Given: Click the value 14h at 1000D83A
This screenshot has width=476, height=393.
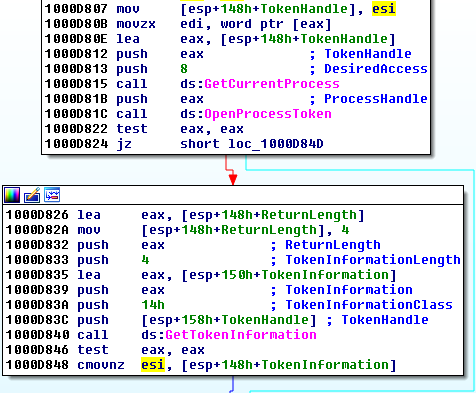Looking at the screenshot, I should tap(153, 305).
